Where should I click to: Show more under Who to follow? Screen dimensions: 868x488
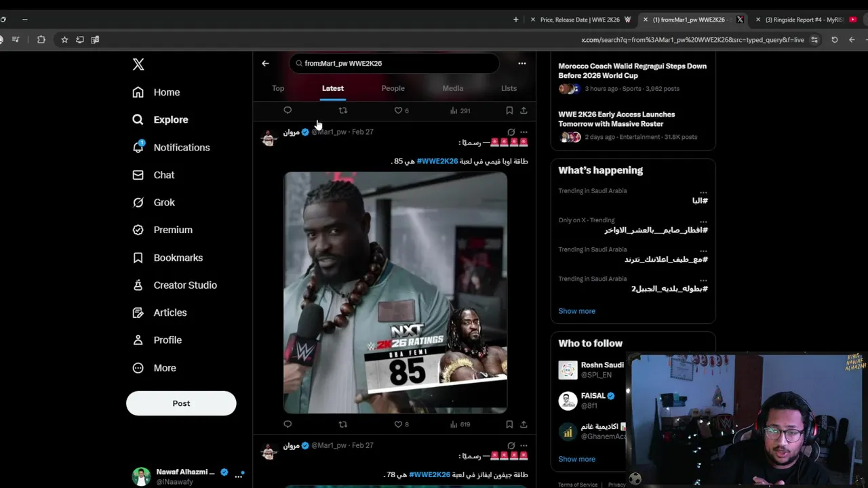click(x=576, y=459)
